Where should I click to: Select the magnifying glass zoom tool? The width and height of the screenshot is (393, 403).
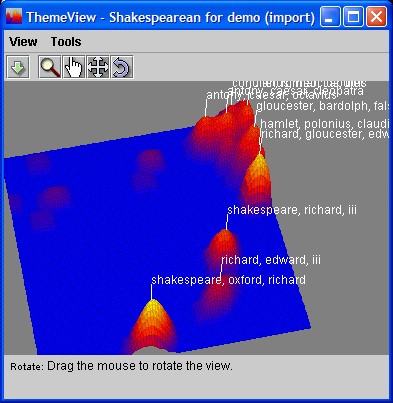(50, 67)
